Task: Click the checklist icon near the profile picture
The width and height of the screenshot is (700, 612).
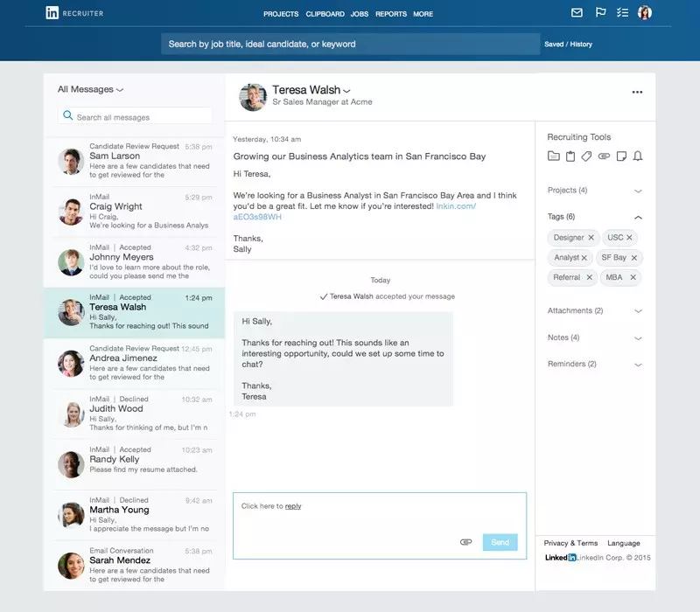Action: [x=624, y=13]
